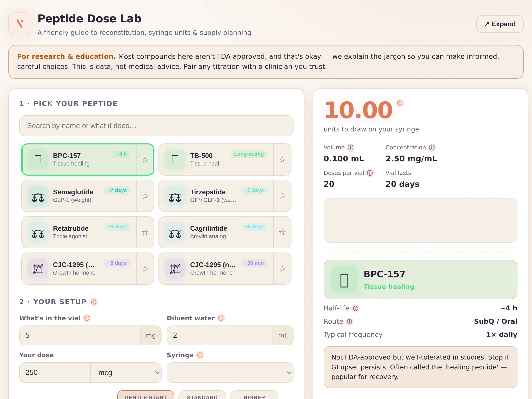The image size is (532, 399).
Task: Click the '2.50 mg/mL' concentration value
Action: point(411,159)
